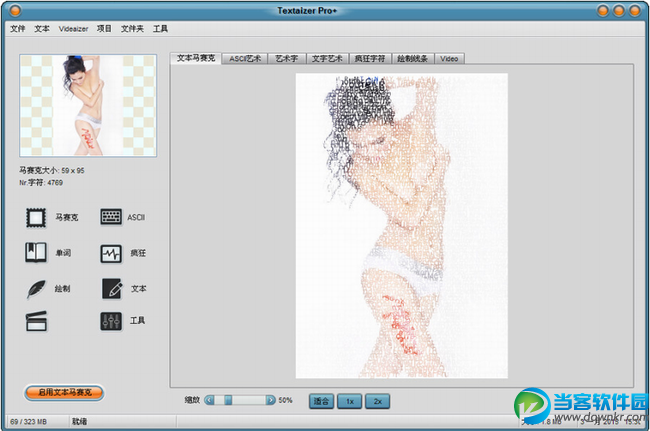Viewport: 650px width, 431px height.
Task: Switch to the ASCII艺术 tab
Action: tap(243, 59)
